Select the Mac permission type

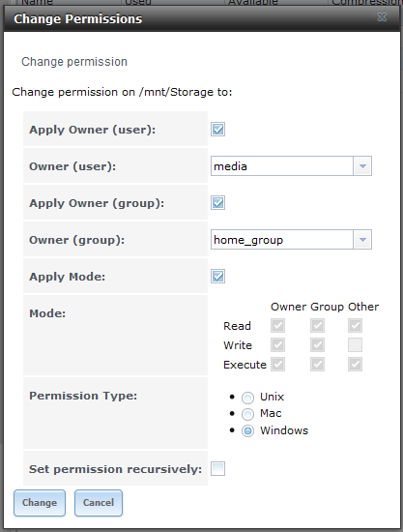pyautogui.click(x=247, y=414)
